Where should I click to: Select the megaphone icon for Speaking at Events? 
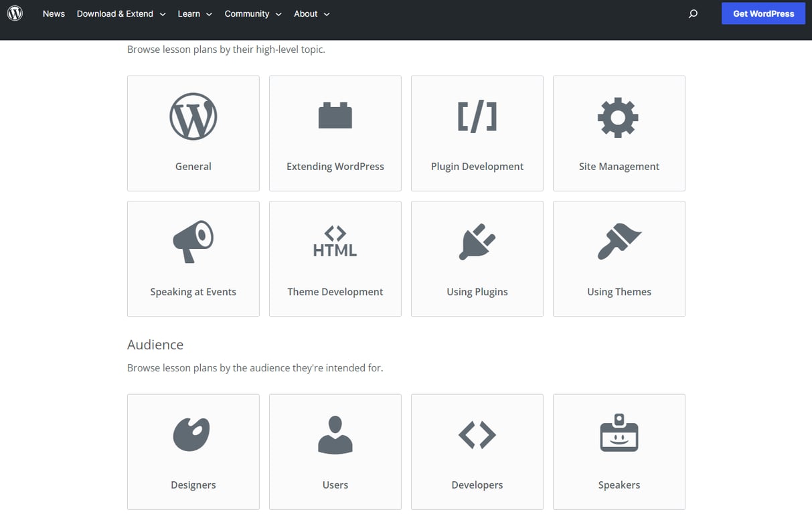(x=193, y=240)
